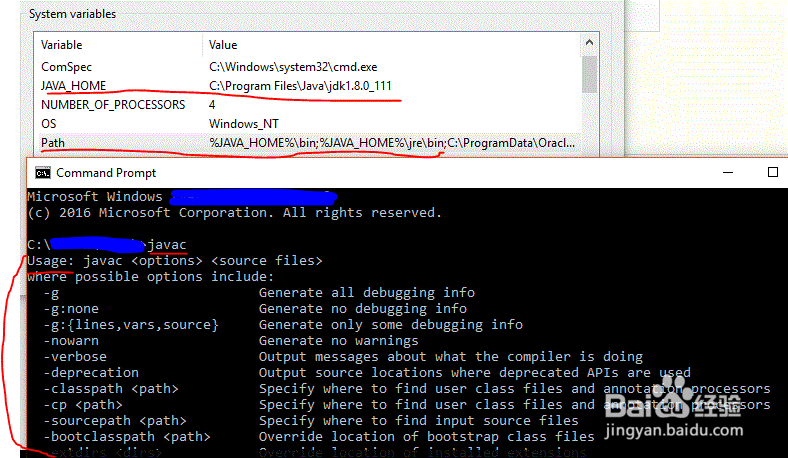Click the 'Usage: javac <options> <source files>' line

175,261
